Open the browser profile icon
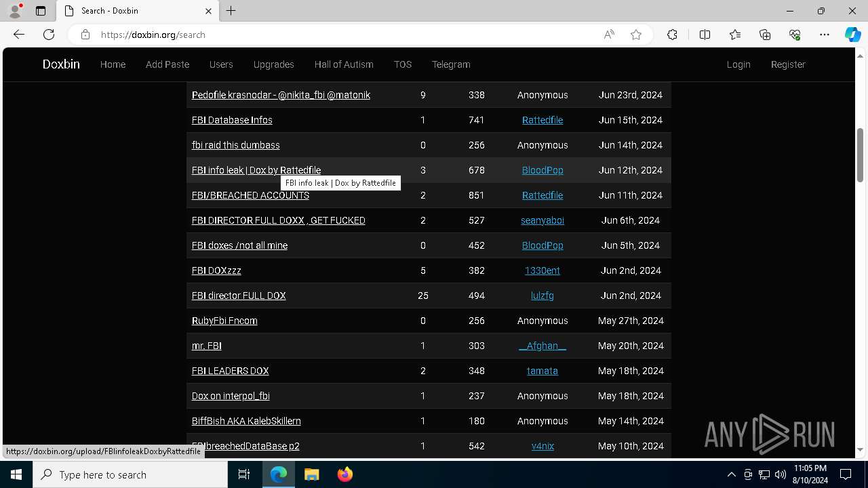The width and height of the screenshot is (868, 488). (x=15, y=11)
